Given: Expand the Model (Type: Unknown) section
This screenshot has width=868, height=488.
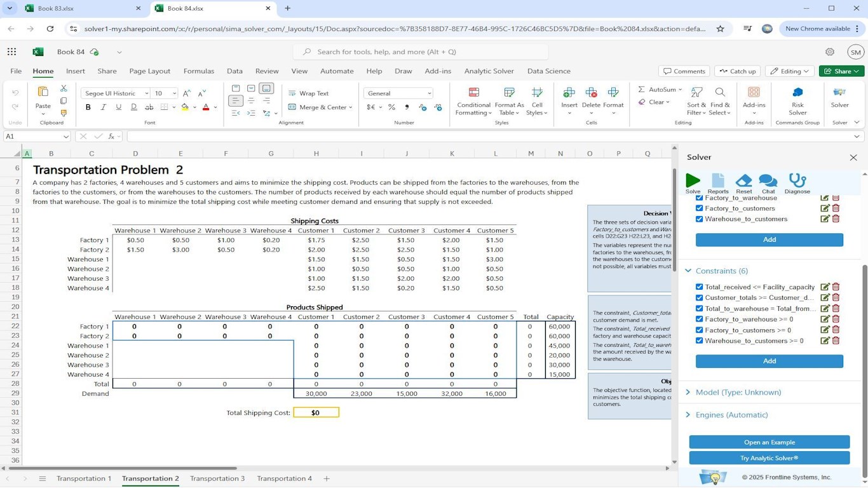Looking at the screenshot, I should click(738, 393).
